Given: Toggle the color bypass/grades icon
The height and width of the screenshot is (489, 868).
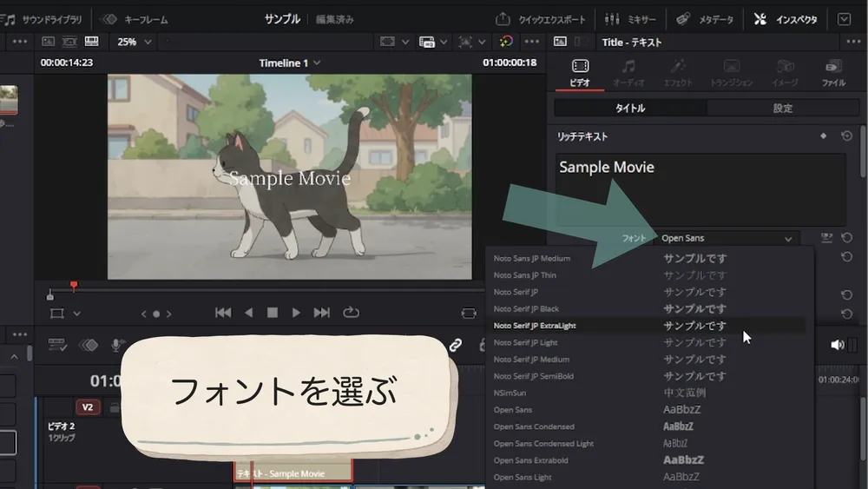Looking at the screenshot, I should pos(506,42).
